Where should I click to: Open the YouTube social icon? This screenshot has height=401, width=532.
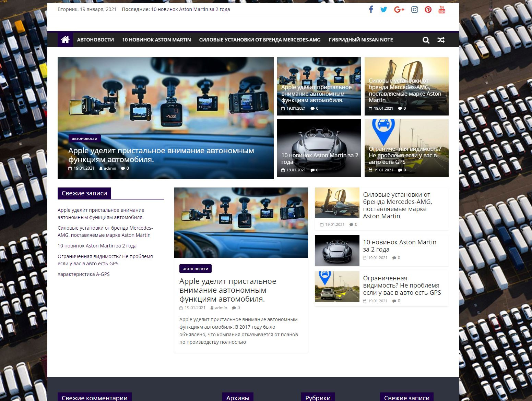pos(442,10)
